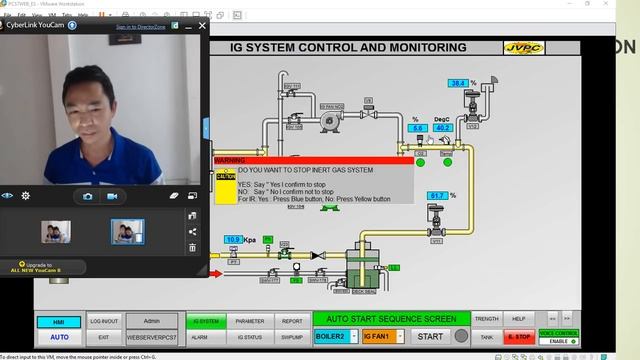Click the JVPC logo
Screen dimensions: 640x360
point(524,48)
